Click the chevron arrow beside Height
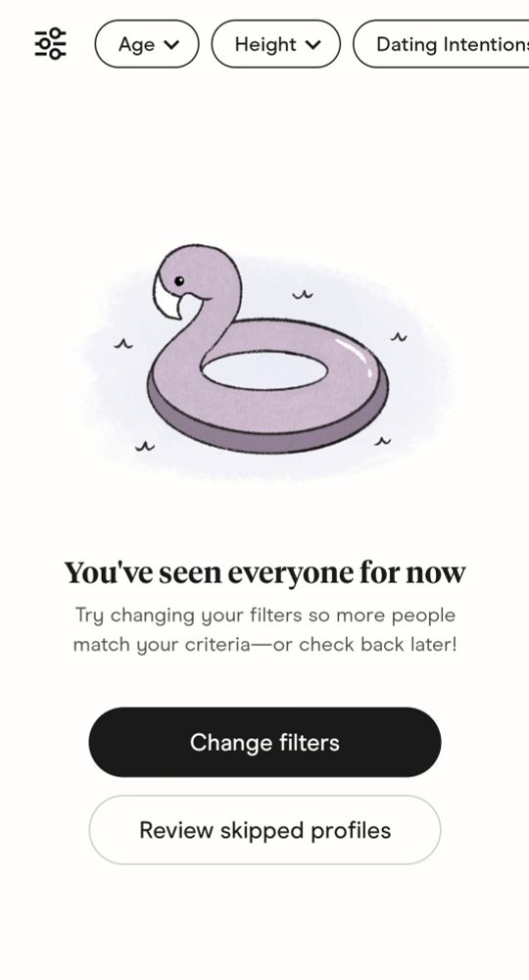The height and width of the screenshot is (980, 529). click(x=313, y=44)
